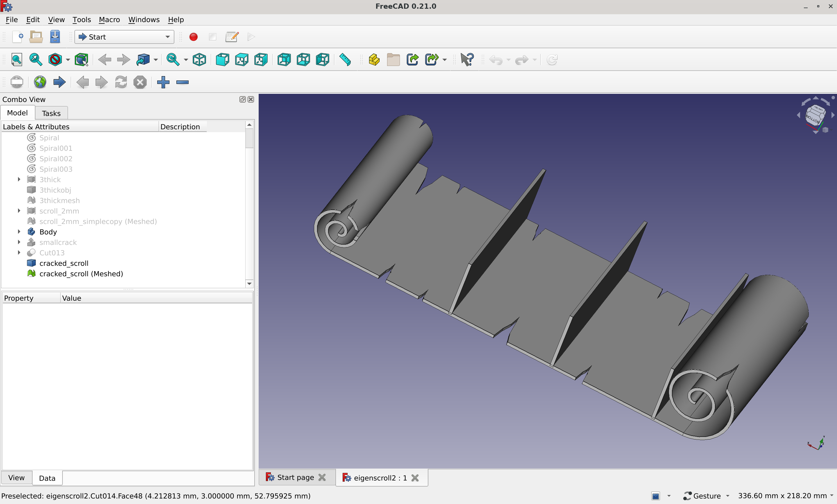
Task: Set the front view cube icon
Action: point(223,60)
